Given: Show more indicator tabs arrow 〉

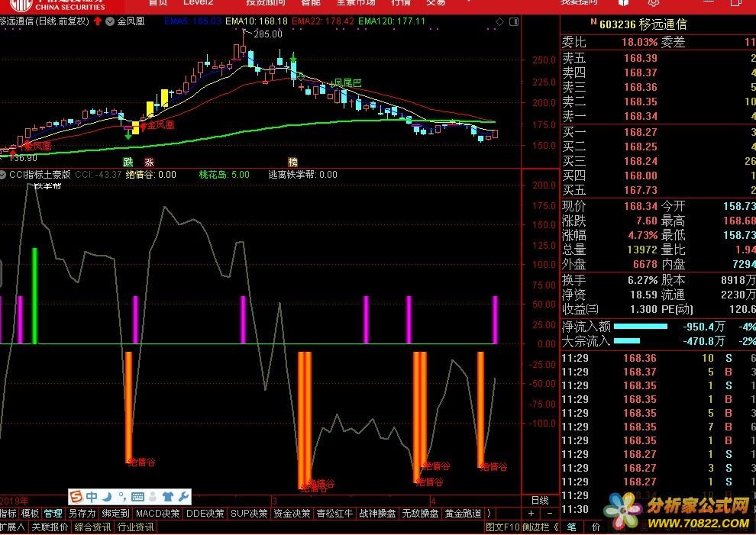Looking at the screenshot, I should click(489, 514).
